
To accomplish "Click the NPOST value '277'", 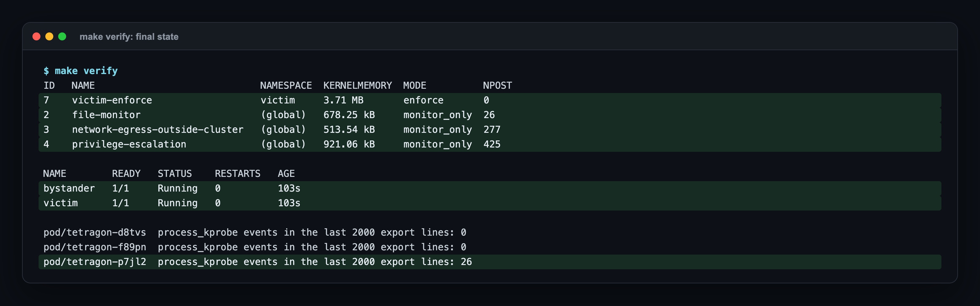I will 492,130.
